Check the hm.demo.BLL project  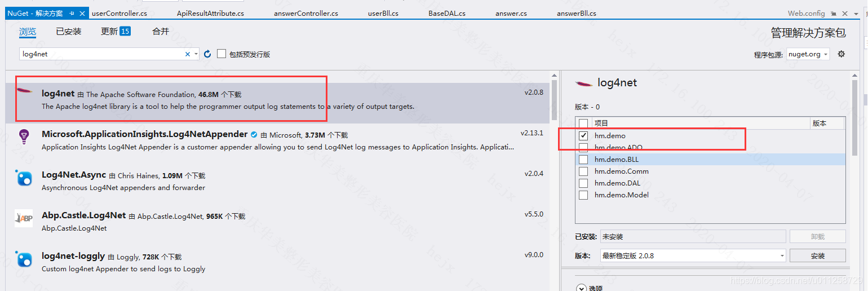point(583,160)
